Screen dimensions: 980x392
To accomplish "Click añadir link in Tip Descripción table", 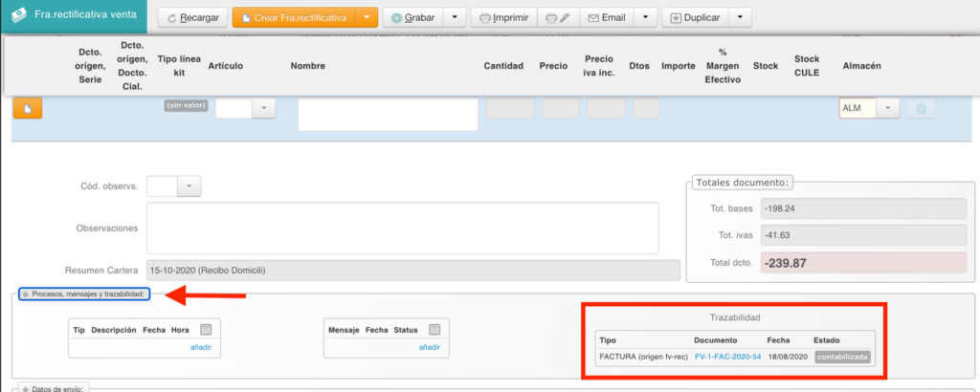I will coord(201,348).
